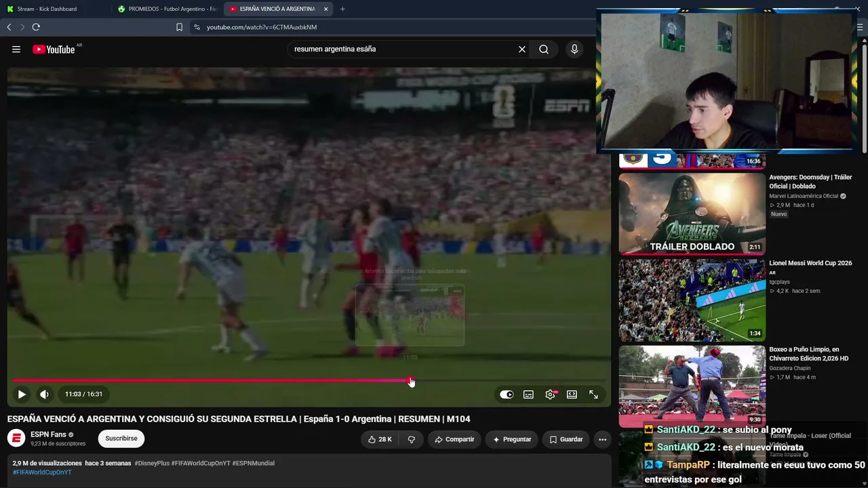
Task: Enter fullscreen mode
Action: pos(593,394)
